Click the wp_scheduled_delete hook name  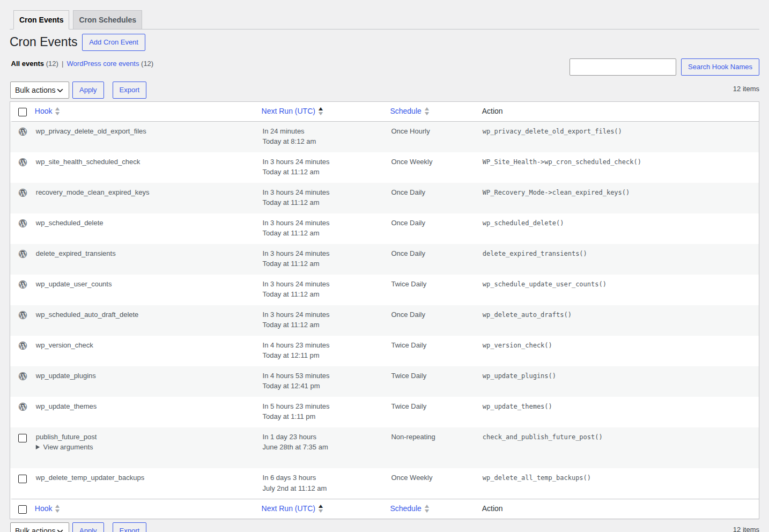(69, 223)
